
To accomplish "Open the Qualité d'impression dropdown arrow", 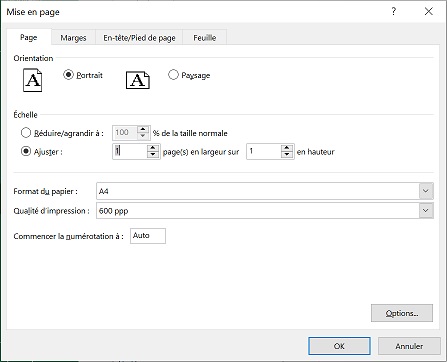I will (x=426, y=211).
